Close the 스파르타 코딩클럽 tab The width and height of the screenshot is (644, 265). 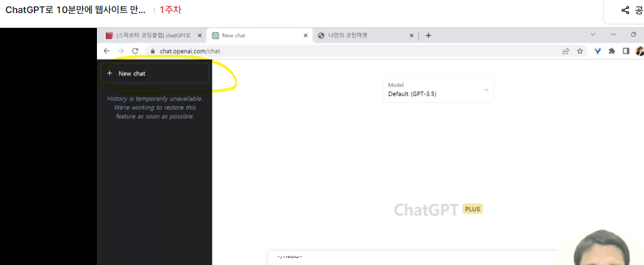(200, 36)
